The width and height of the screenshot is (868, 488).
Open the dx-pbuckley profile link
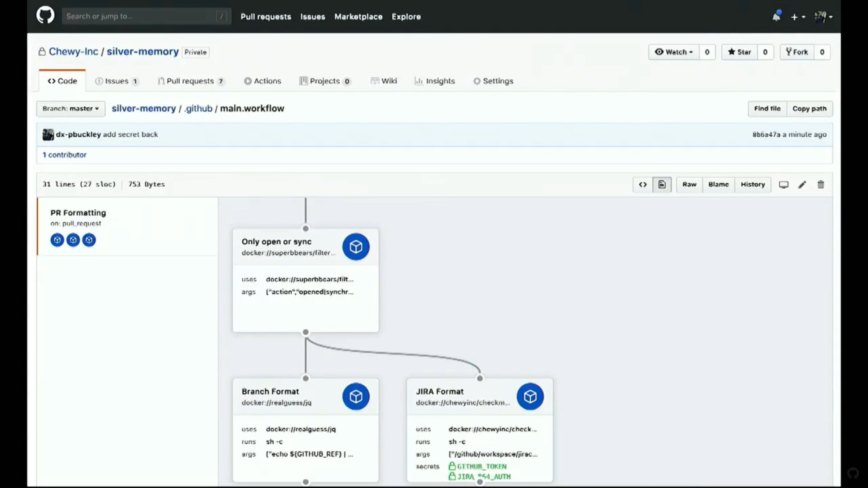point(78,134)
